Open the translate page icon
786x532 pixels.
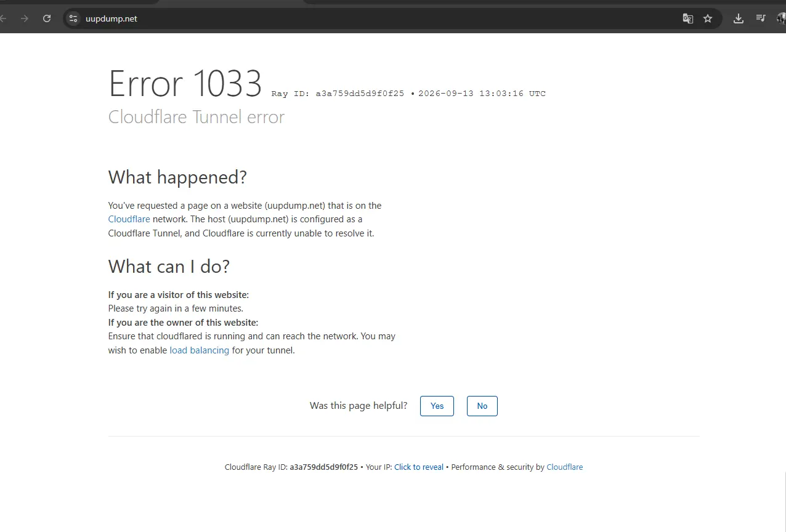(688, 18)
